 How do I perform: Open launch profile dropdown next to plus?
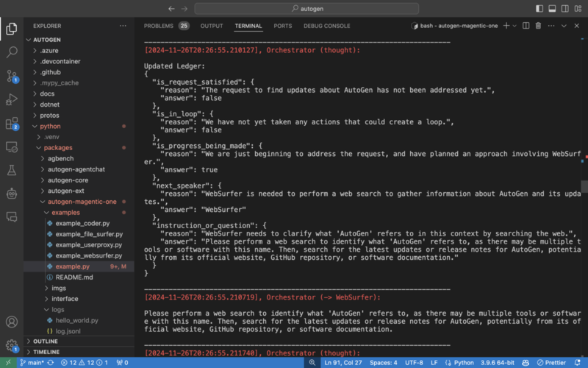pyautogui.click(x=514, y=26)
